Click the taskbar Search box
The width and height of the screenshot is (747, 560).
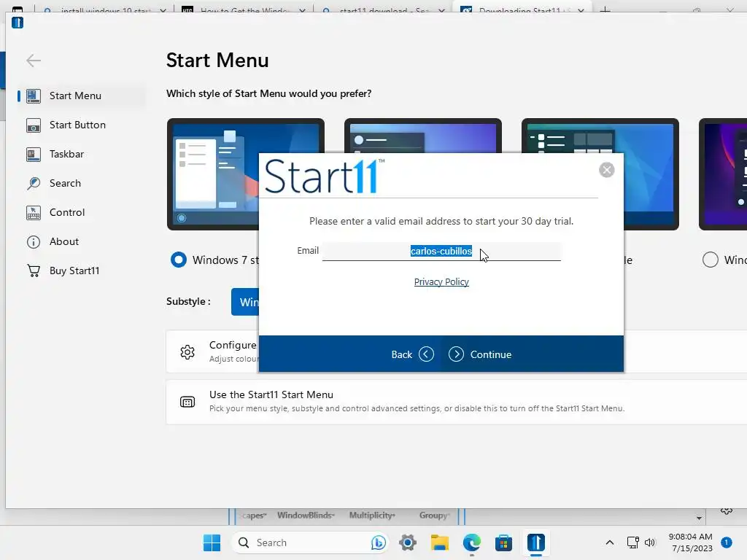pyautogui.click(x=310, y=542)
